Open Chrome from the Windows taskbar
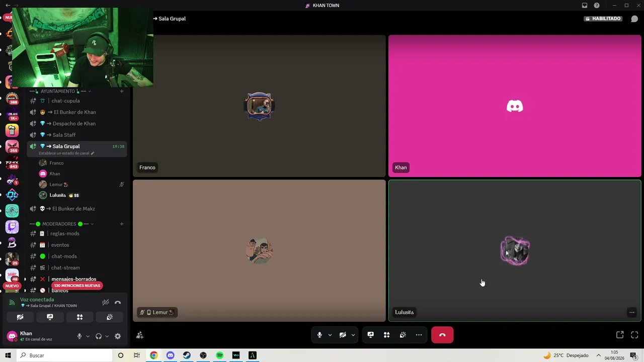The width and height of the screenshot is (644, 362). coord(153,355)
